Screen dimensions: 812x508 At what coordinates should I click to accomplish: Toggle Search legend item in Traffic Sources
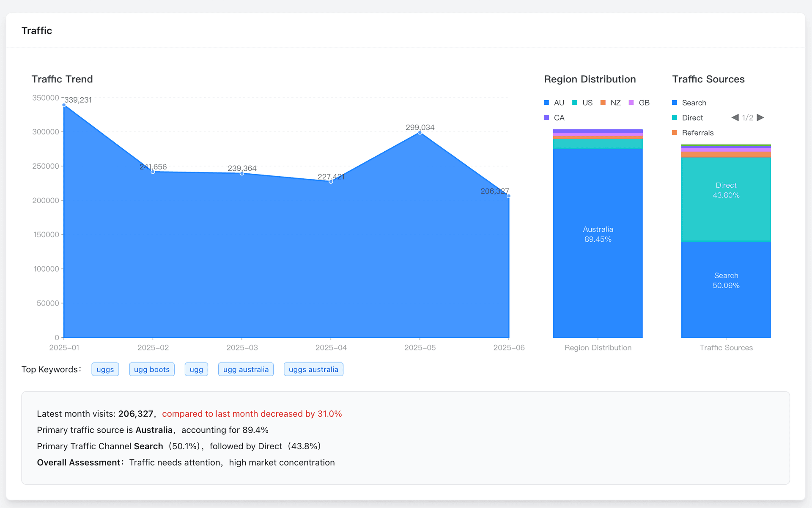(x=689, y=103)
